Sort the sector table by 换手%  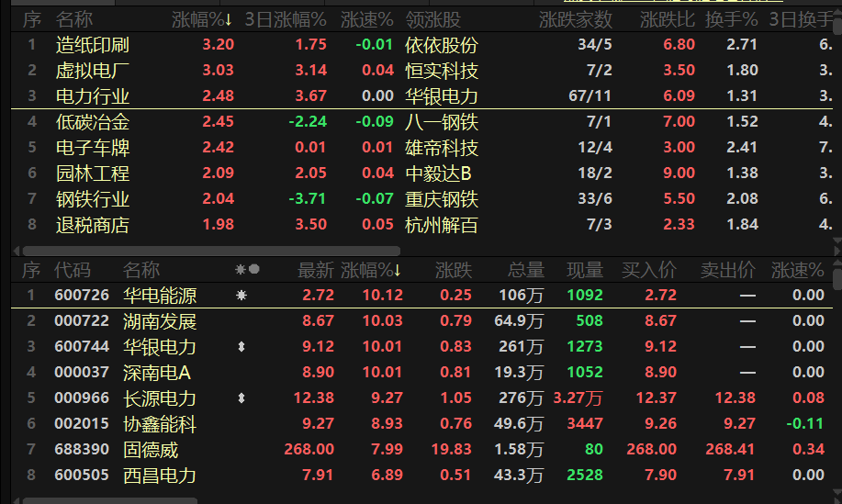pos(731,20)
